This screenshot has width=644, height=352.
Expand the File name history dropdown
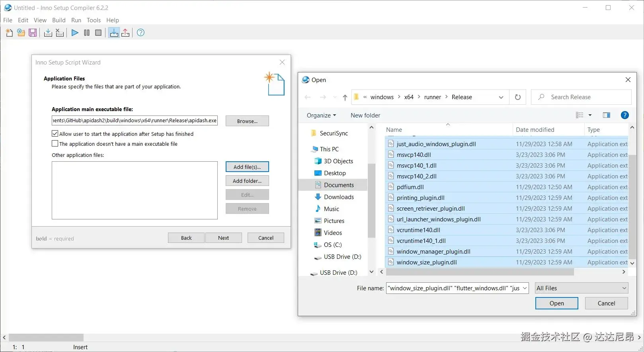pos(525,288)
